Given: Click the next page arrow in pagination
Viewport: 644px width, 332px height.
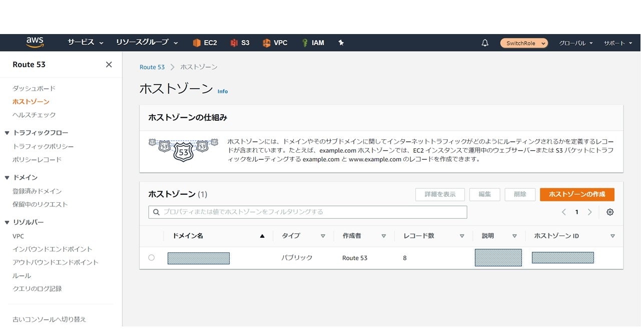Looking at the screenshot, I should [x=589, y=212].
